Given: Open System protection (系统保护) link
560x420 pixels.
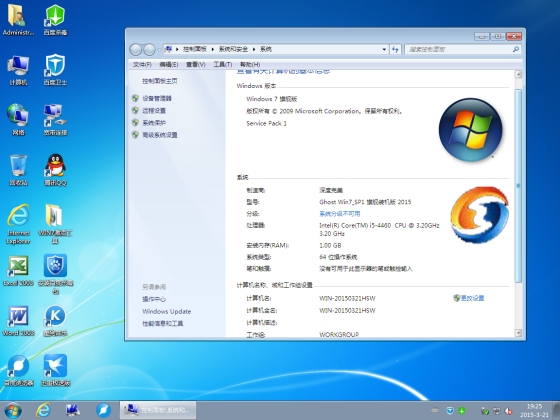Looking at the screenshot, I should click(x=154, y=122).
